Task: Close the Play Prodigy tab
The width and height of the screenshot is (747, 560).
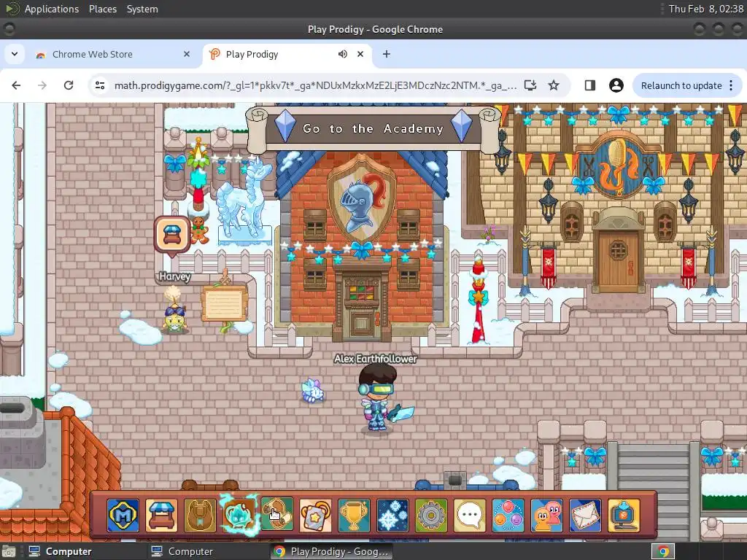Action: click(x=360, y=54)
